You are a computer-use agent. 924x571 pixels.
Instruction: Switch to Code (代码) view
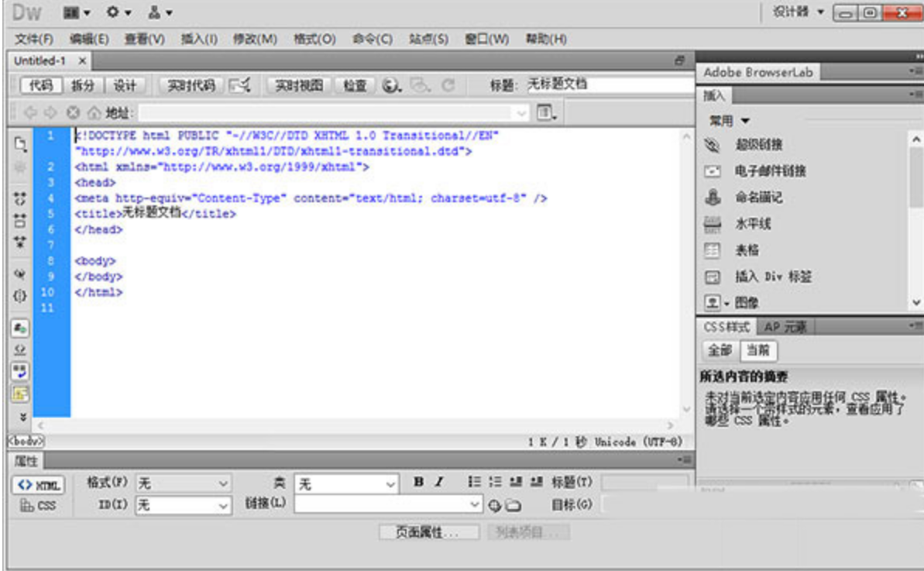(x=36, y=86)
